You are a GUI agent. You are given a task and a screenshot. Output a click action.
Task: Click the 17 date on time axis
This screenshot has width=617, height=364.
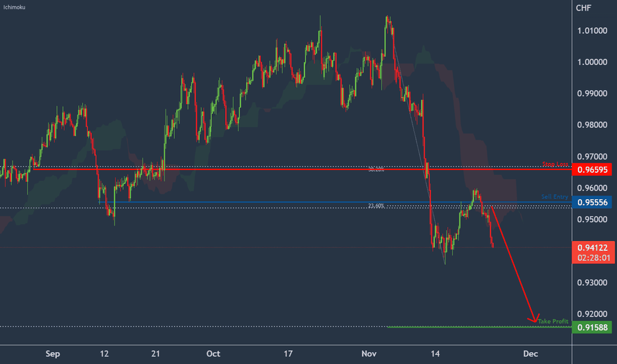click(288, 354)
